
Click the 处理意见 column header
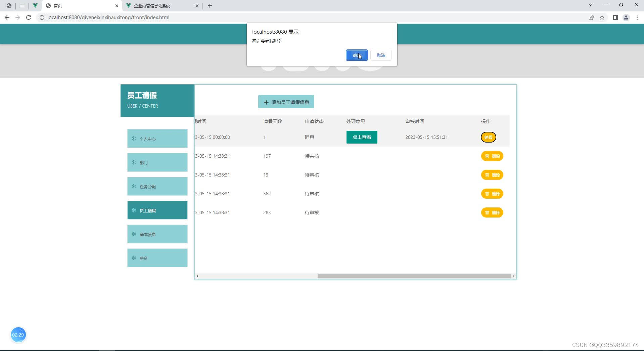356,121
